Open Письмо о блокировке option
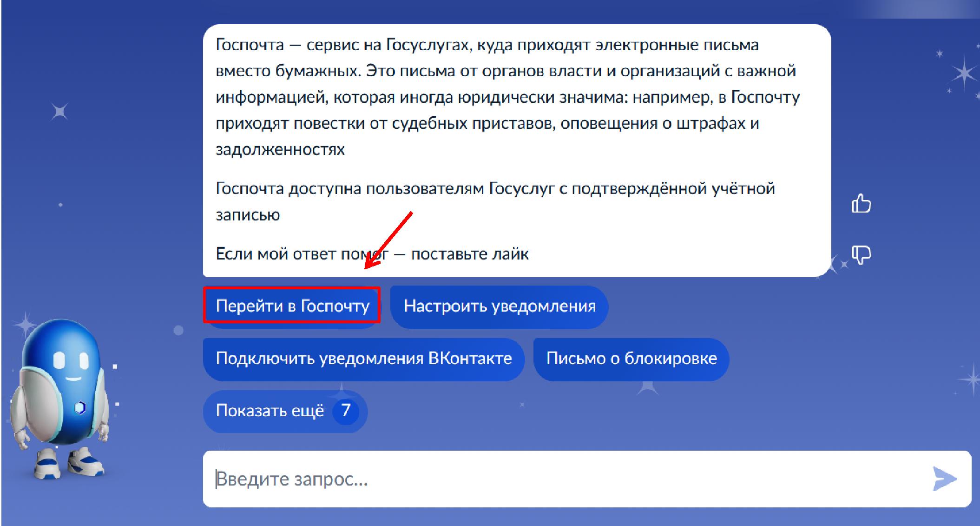This screenshot has height=526, width=980. pos(631,359)
